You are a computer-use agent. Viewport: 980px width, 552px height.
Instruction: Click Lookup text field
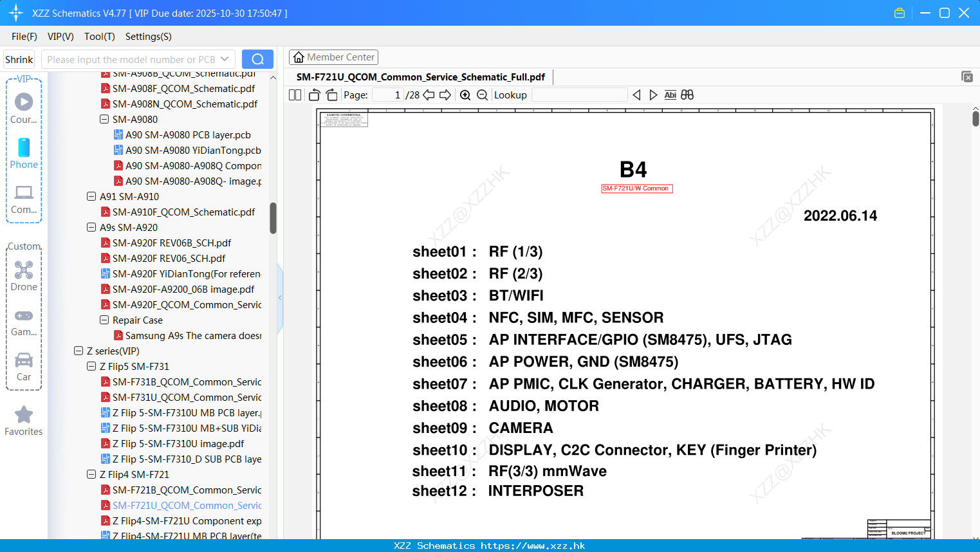[x=579, y=95]
